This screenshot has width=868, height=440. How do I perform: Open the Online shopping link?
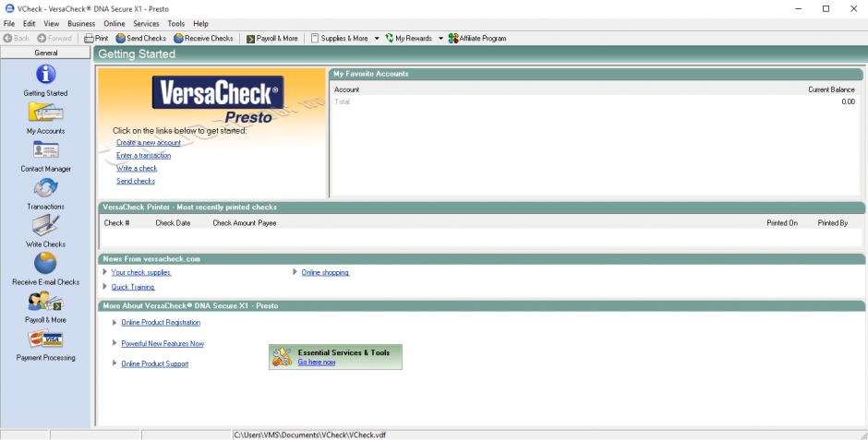(325, 272)
